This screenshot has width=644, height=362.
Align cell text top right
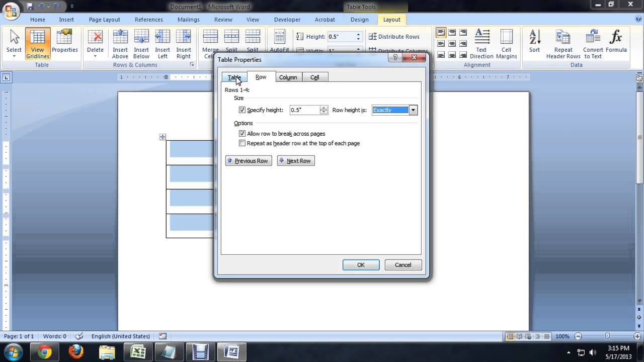pos(463,33)
